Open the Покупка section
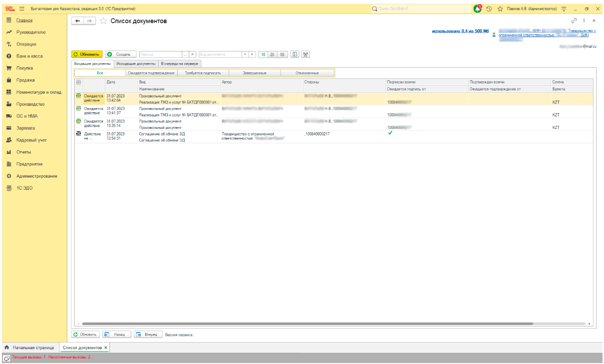This screenshot has width=604, height=364. [x=25, y=68]
